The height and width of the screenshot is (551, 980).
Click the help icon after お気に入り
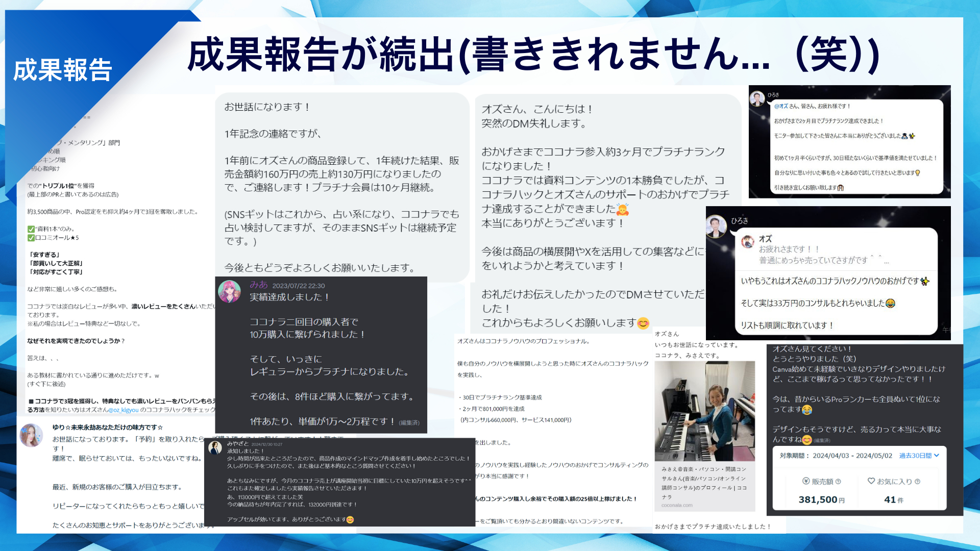tap(917, 482)
